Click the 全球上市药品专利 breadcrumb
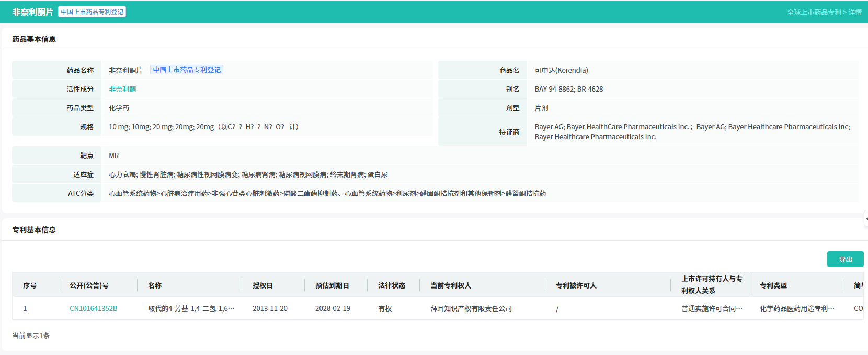 point(814,12)
